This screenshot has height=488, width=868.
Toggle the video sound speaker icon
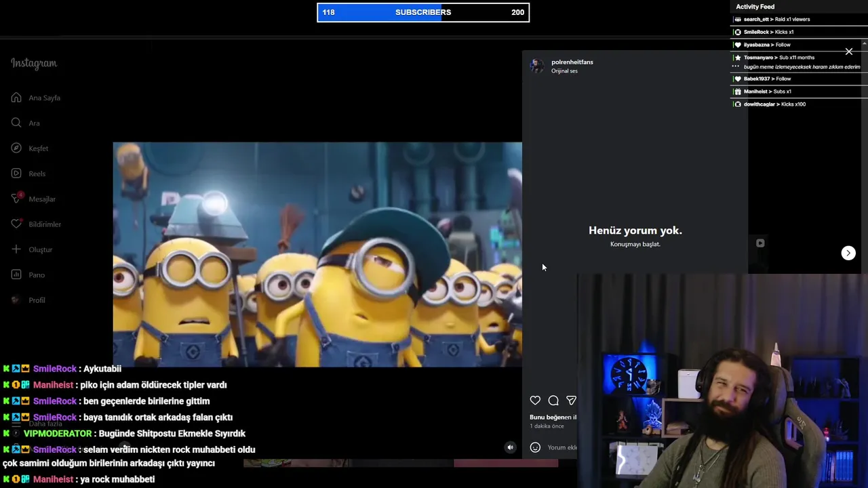click(511, 447)
